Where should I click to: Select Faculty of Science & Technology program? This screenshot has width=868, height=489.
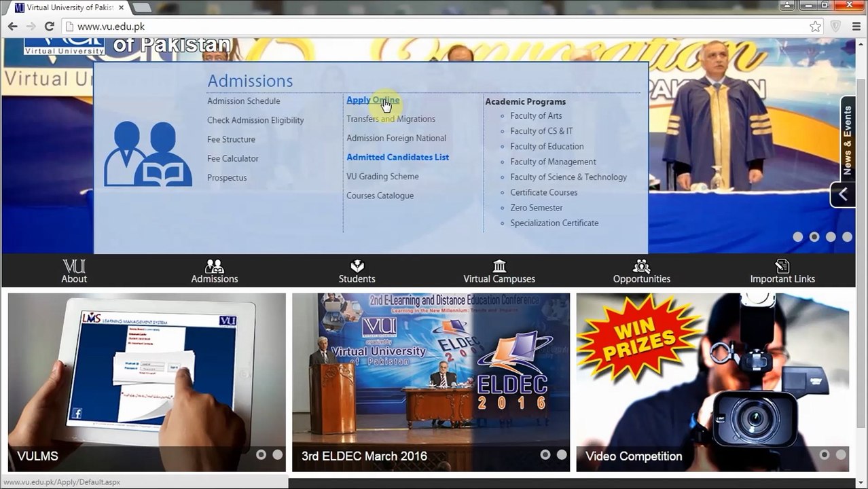pos(568,177)
